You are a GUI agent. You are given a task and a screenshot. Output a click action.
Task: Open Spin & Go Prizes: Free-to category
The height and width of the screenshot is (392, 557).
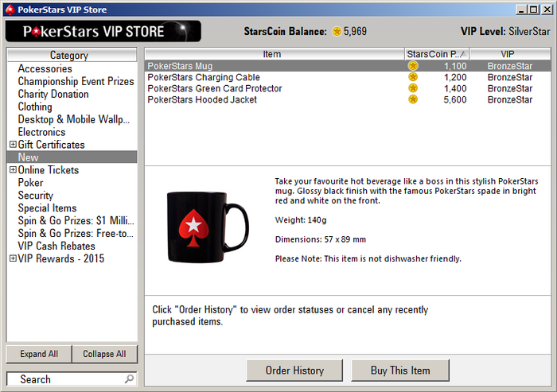[x=76, y=233]
